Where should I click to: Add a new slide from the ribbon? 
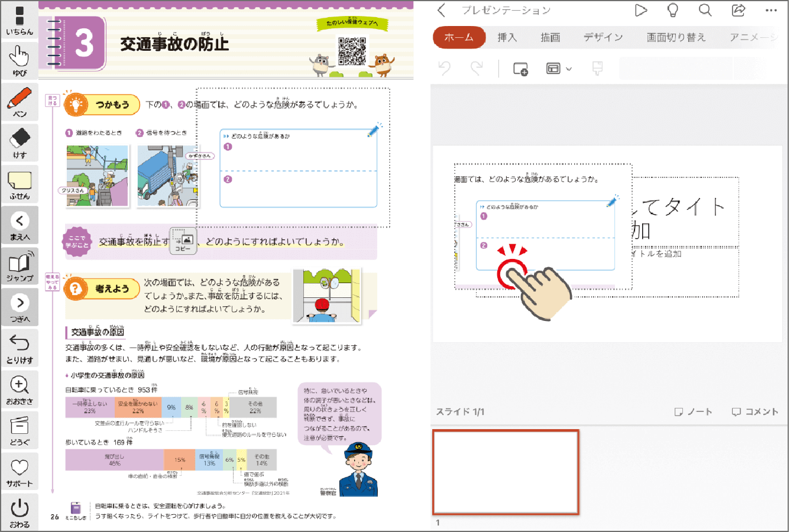(x=520, y=69)
